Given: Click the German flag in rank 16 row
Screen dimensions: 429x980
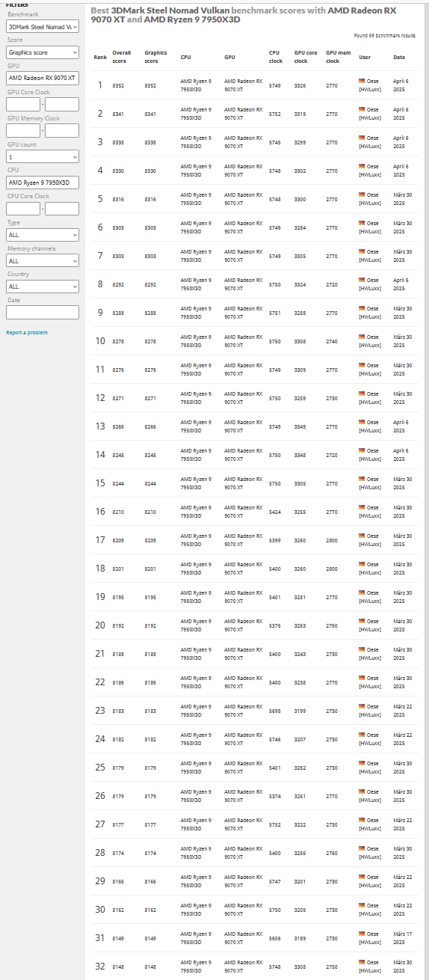Looking at the screenshot, I should pyautogui.click(x=362, y=507).
